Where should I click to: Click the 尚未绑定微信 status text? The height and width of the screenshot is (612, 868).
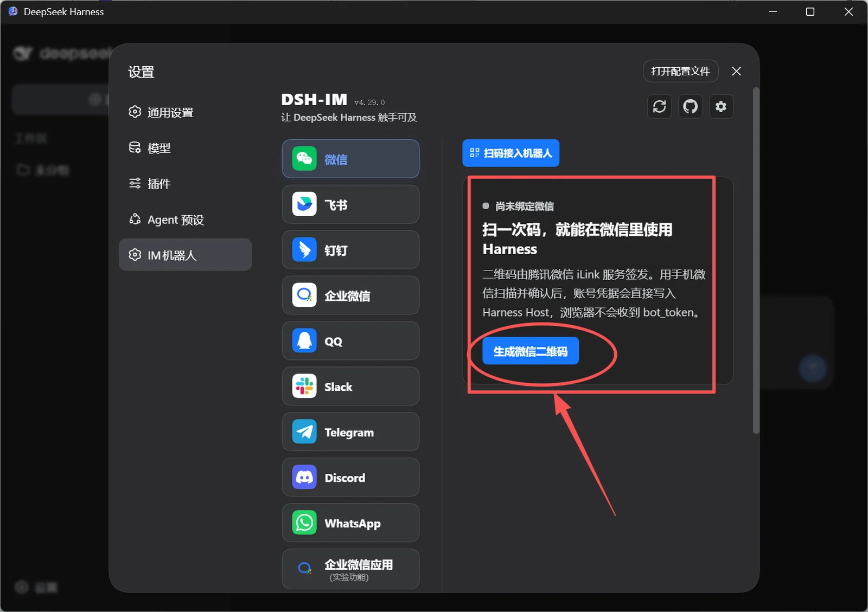point(525,207)
